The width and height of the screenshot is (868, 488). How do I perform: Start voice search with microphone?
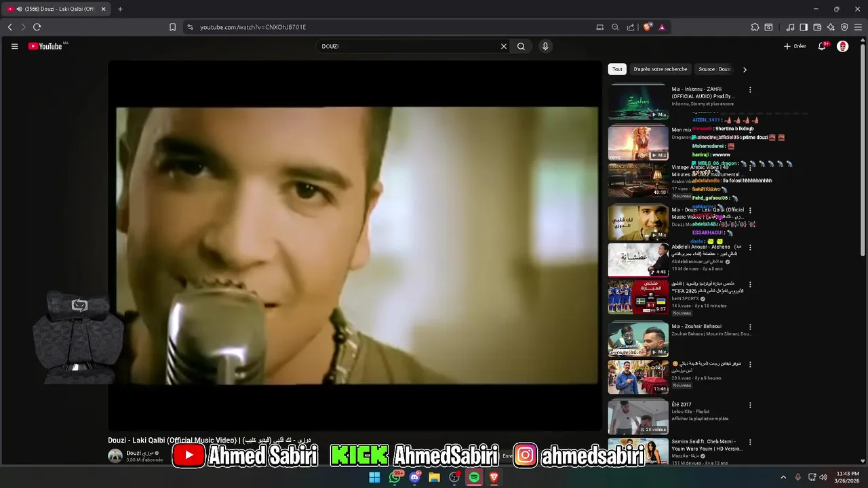point(545,46)
